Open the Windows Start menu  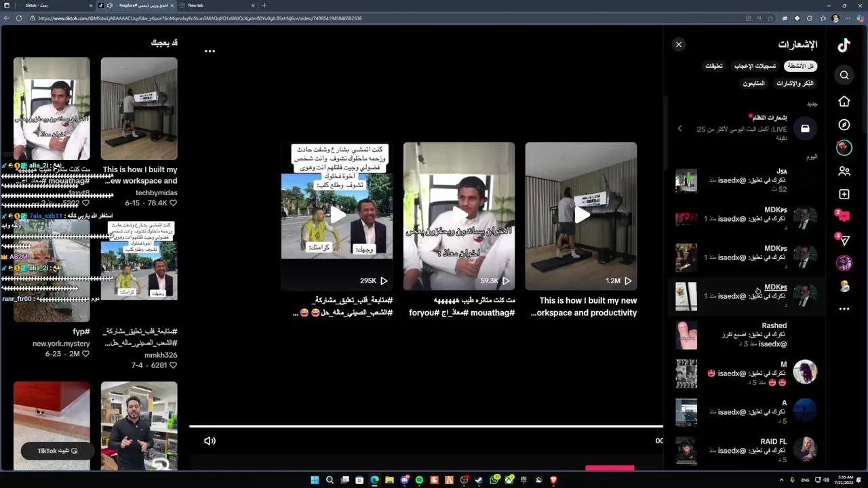[315, 480]
